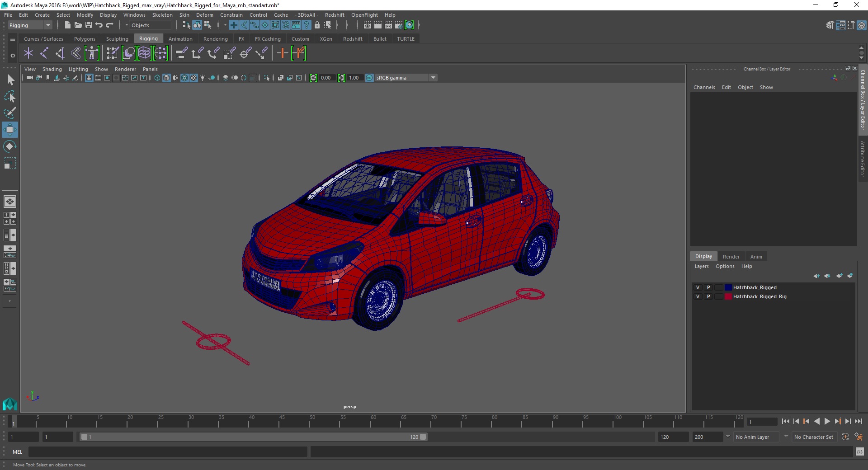Click the Set Key orange plus icon
The height and width of the screenshot is (470, 868).
pyautogui.click(x=282, y=53)
